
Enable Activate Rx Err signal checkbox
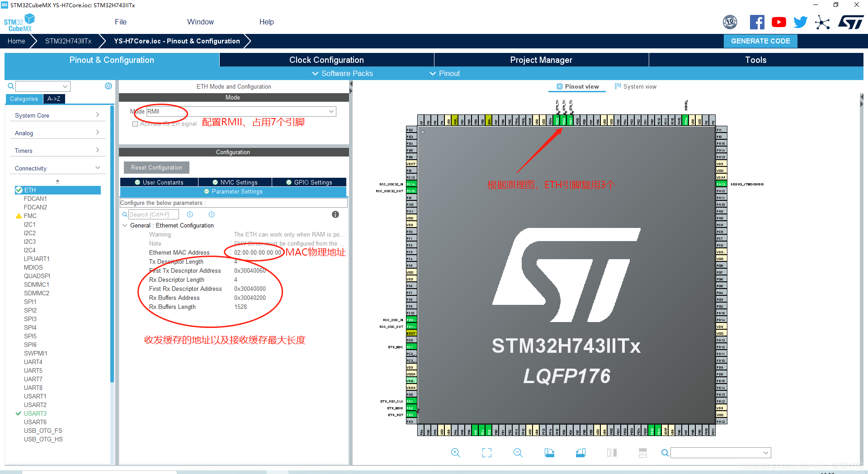[135, 124]
